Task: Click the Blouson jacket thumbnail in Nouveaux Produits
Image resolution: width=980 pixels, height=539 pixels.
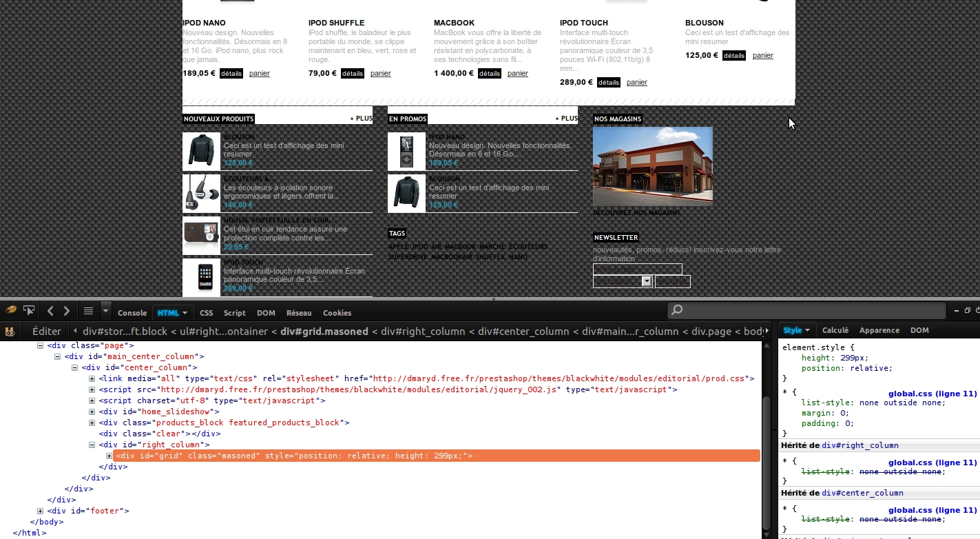Action: [201, 152]
